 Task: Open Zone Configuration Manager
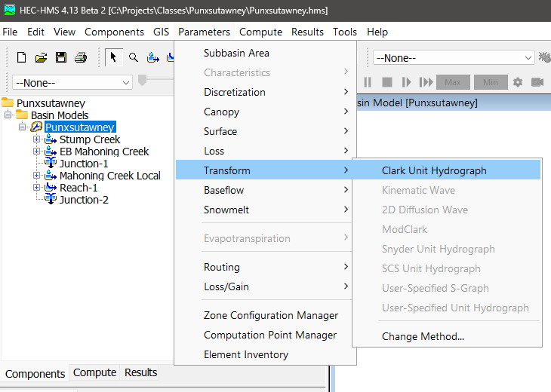tap(265, 315)
